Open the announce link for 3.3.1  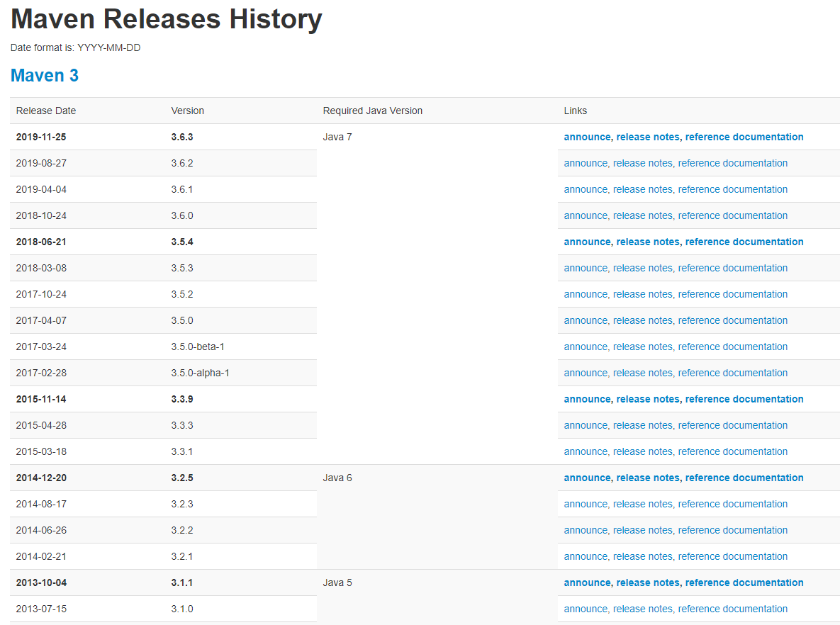586,452
